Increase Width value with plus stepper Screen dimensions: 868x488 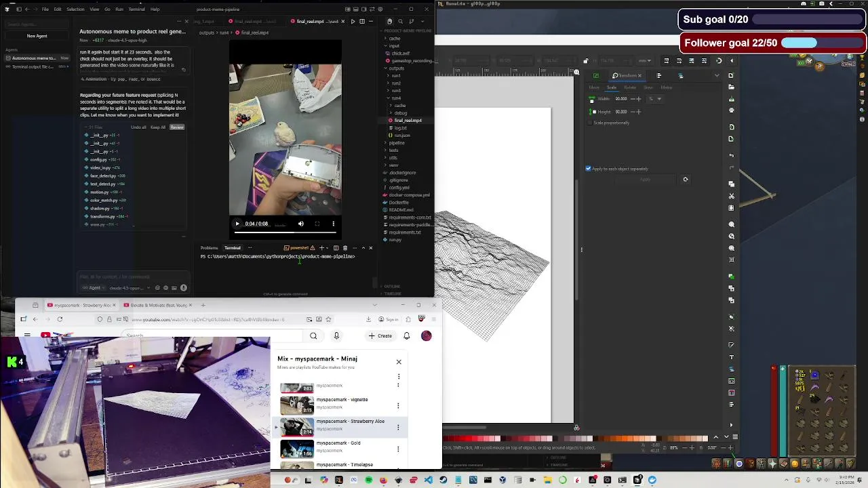coord(639,99)
